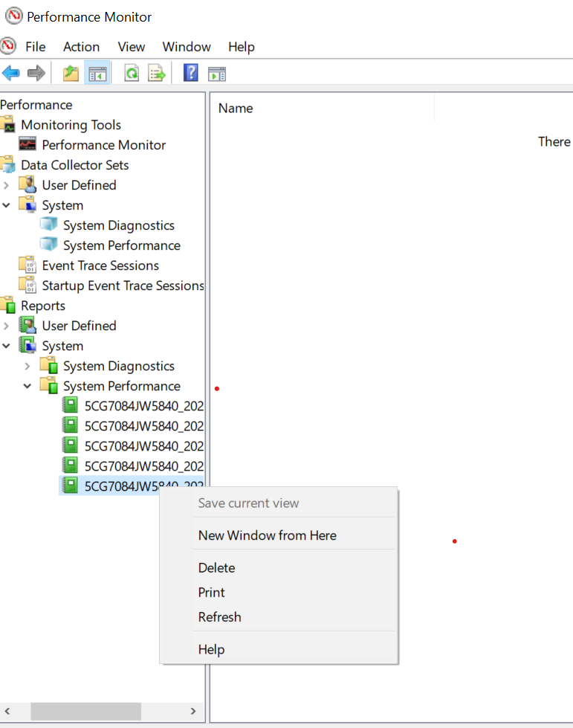Choose Delete from the context menu
This screenshot has height=728, width=573.
216,567
